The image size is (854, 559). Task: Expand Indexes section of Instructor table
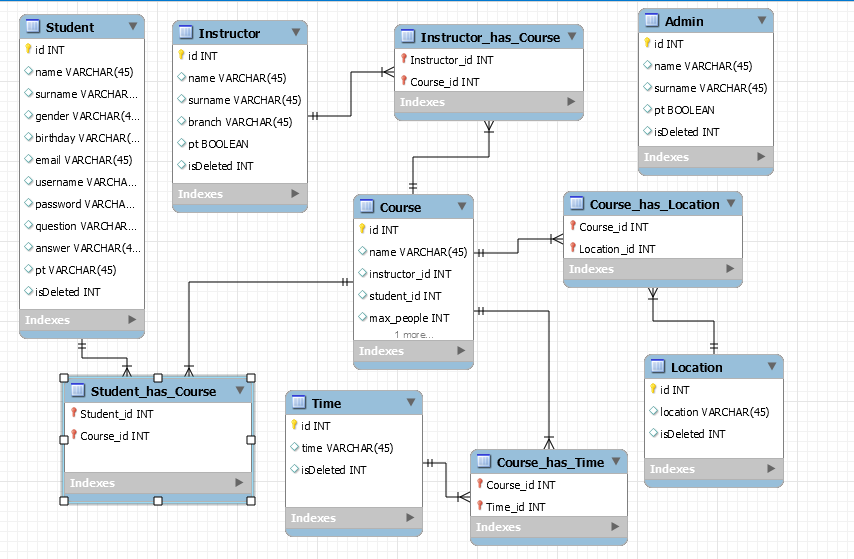(295, 193)
